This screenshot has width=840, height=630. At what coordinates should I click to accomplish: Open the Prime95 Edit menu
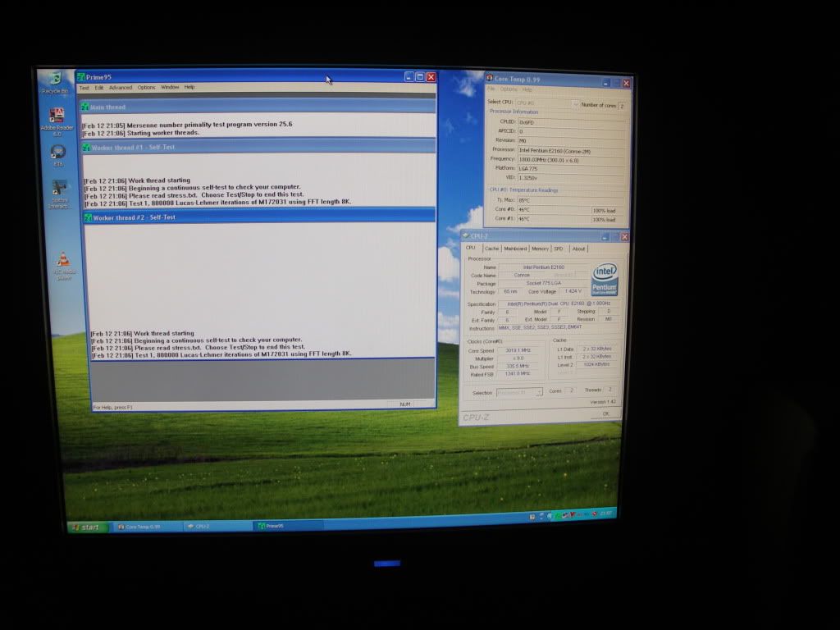[x=99, y=88]
